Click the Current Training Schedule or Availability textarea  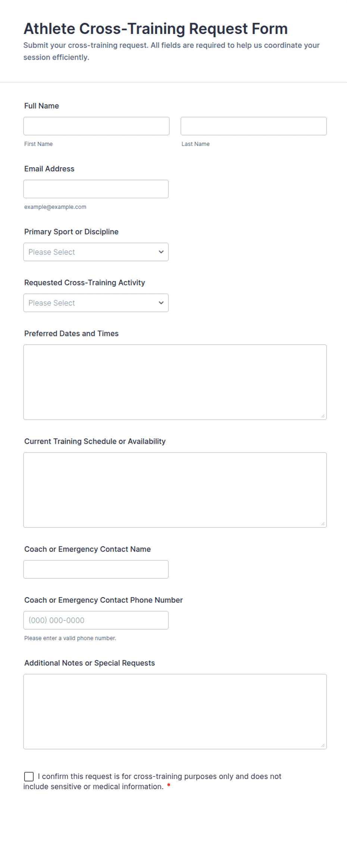(x=175, y=490)
